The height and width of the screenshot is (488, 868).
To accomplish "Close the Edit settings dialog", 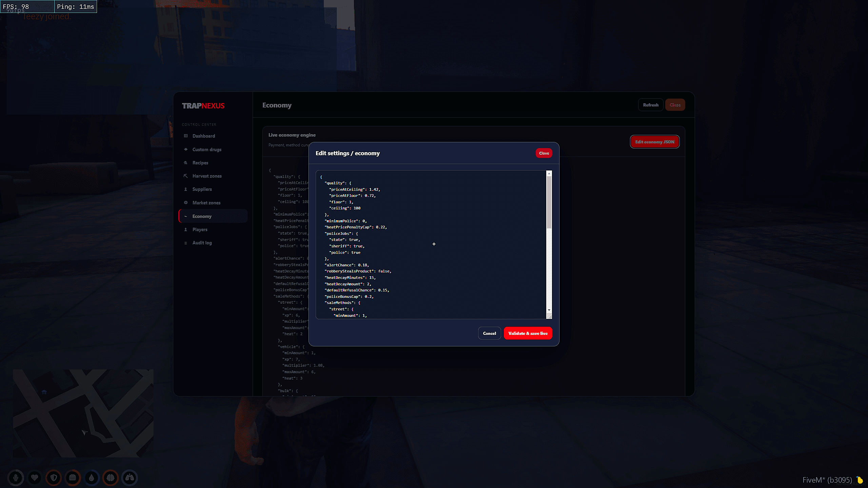I will 544,153.
